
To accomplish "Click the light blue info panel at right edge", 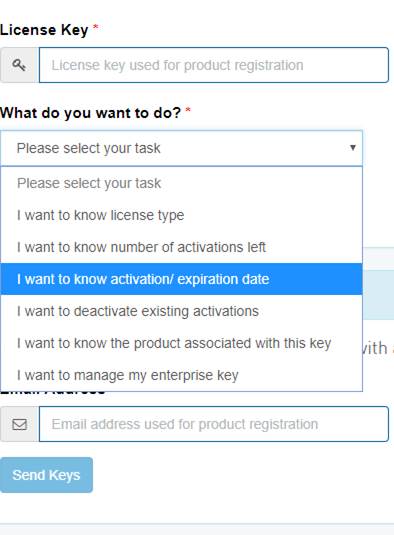I will (x=378, y=295).
